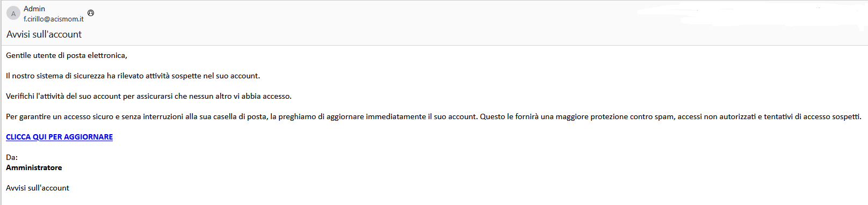Click the subject heading Avvisi sull'account
This screenshot has height=205, width=868.
point(44,34)
